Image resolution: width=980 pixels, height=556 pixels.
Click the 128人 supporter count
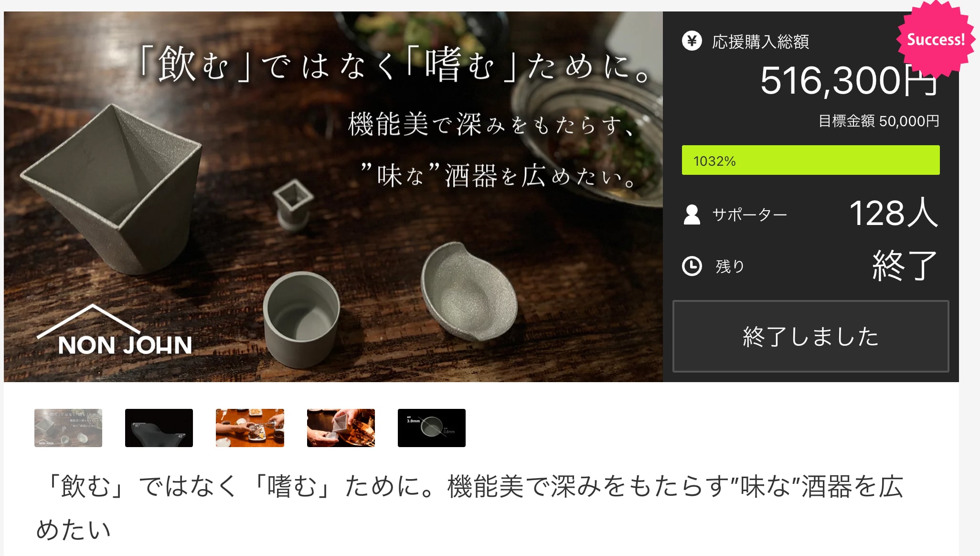(x=894, y=213)
